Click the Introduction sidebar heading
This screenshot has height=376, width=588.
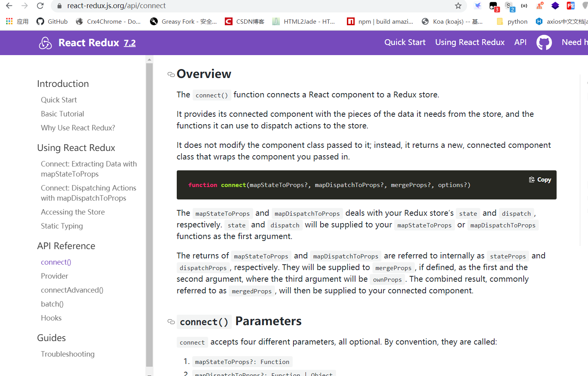tap(63, 83)
